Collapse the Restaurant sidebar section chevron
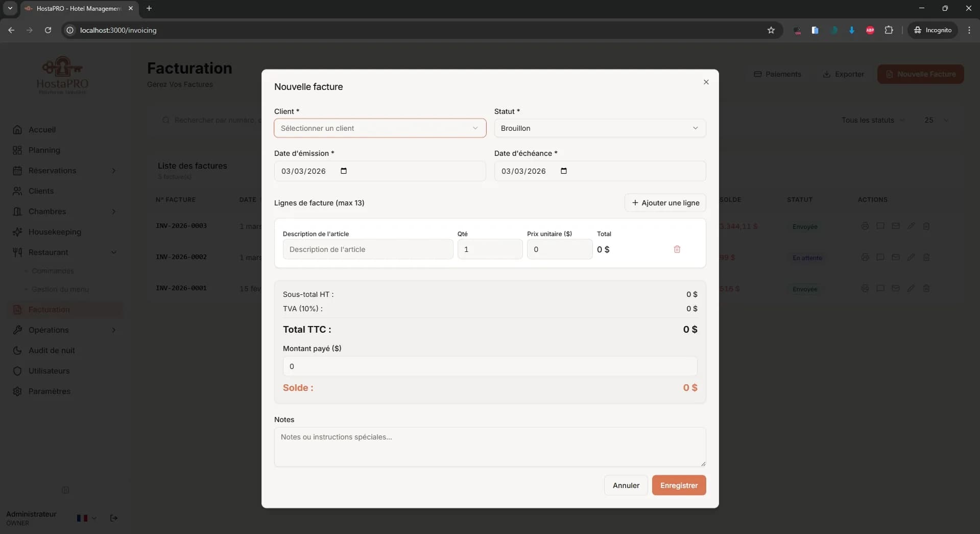The height and width of the screenshot is (534, 980). pos(114,252)
